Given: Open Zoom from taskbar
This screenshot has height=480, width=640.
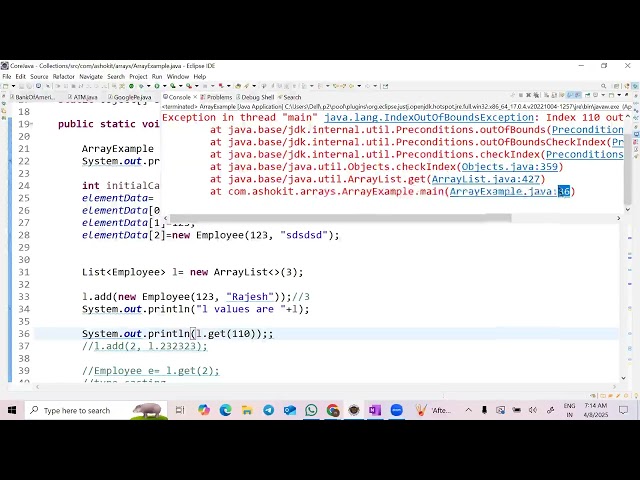Looking at the screenshot, I should click(396, 410).
